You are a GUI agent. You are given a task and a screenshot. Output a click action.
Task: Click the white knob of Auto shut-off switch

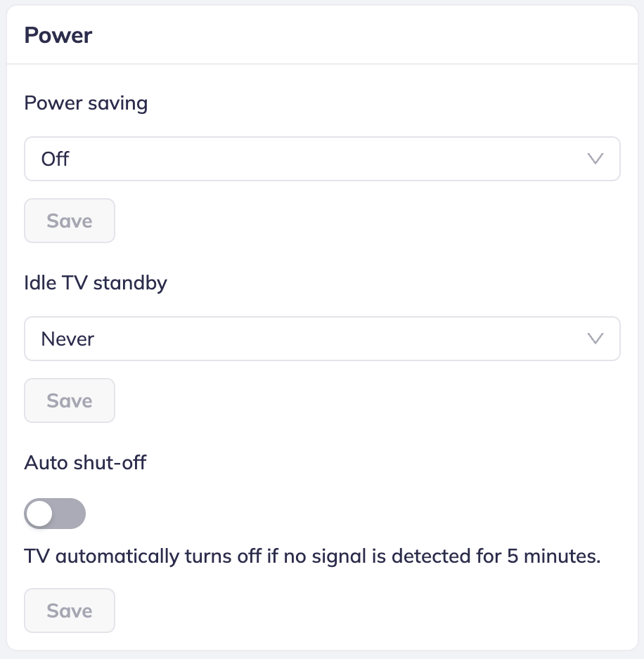pos(40,514)
